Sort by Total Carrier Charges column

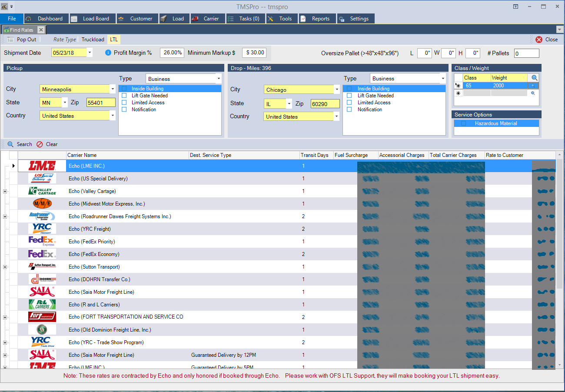point(456,155)
